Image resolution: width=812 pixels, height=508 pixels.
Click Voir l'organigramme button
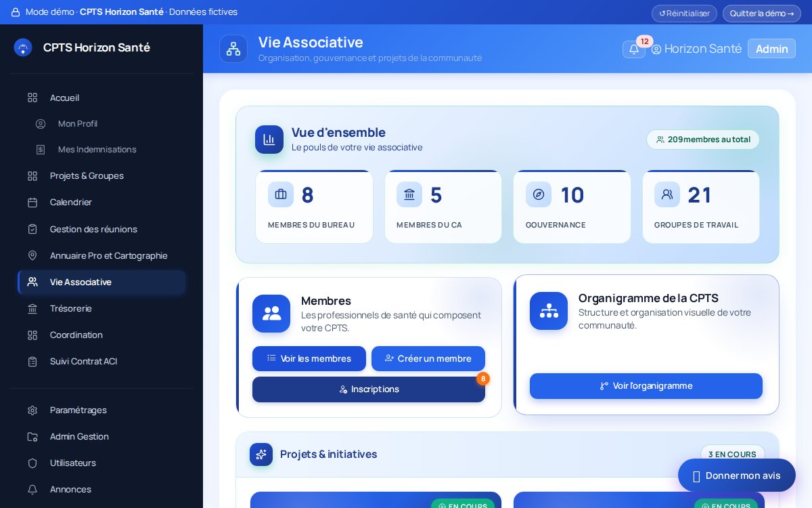(646, 386)
